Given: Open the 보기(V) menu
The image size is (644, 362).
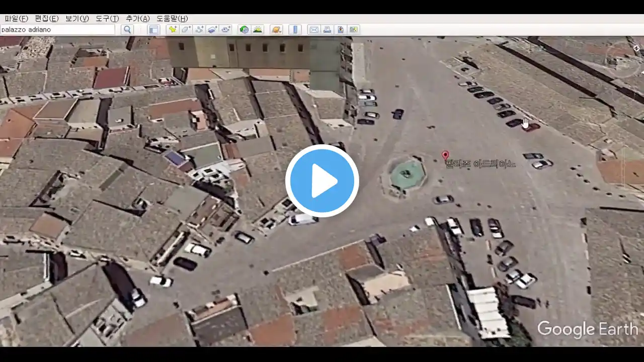Looking at the screenshot, I should (x=77, y=19).
